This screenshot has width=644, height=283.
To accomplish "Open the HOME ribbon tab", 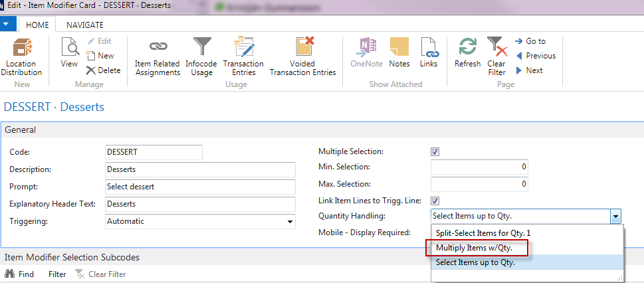I will 37,25.
